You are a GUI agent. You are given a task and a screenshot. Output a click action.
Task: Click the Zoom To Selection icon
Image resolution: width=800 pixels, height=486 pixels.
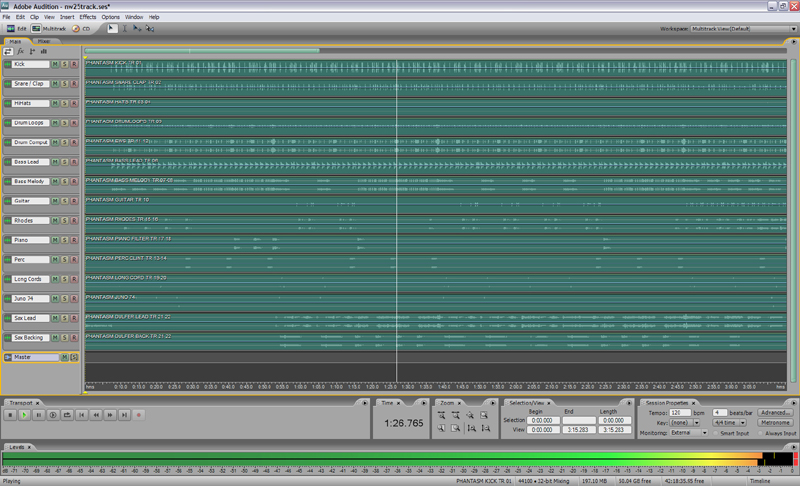(484, 415)
